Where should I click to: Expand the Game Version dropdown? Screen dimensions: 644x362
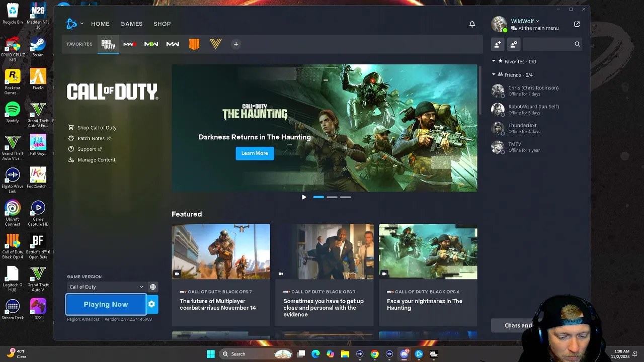[106, 287]
